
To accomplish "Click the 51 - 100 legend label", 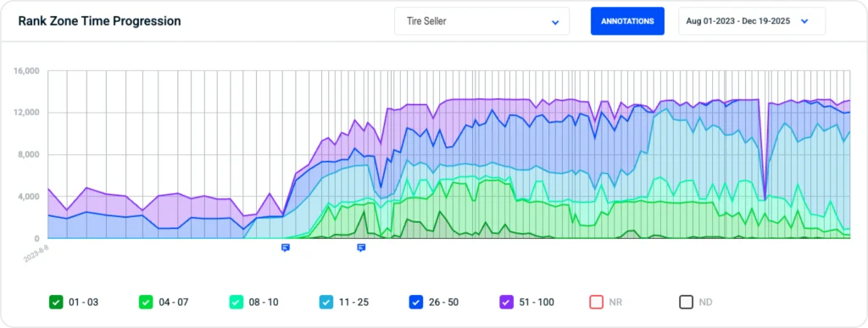I will pyautogui.click(x=536, y=303).
